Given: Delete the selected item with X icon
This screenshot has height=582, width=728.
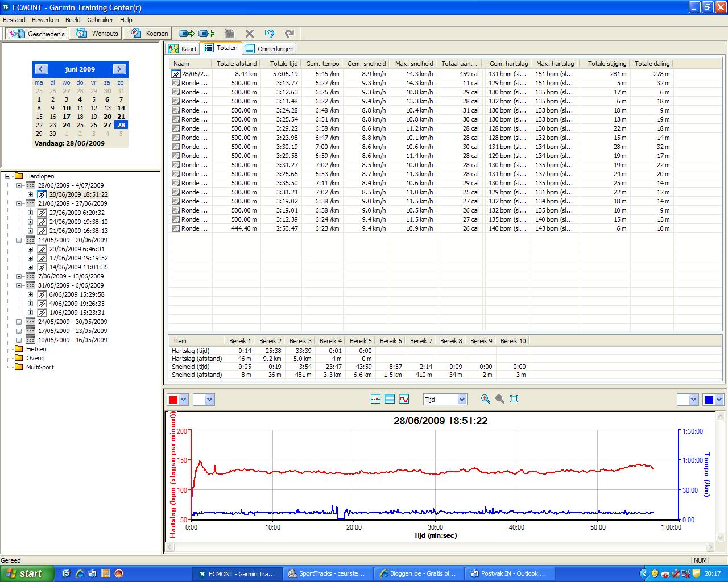Looking at the screenshot, I should click(250, 34).
